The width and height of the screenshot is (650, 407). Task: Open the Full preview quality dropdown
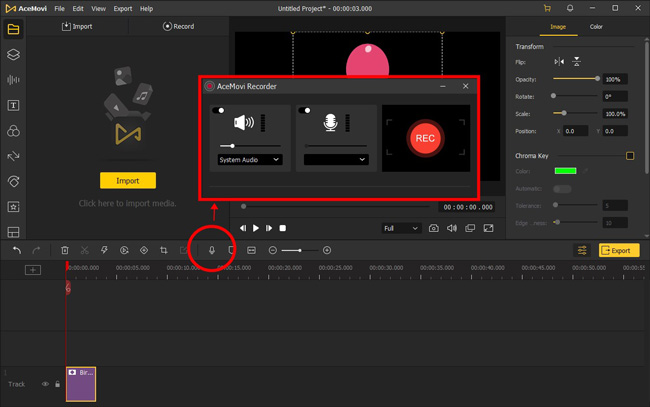tap(400, 228)
